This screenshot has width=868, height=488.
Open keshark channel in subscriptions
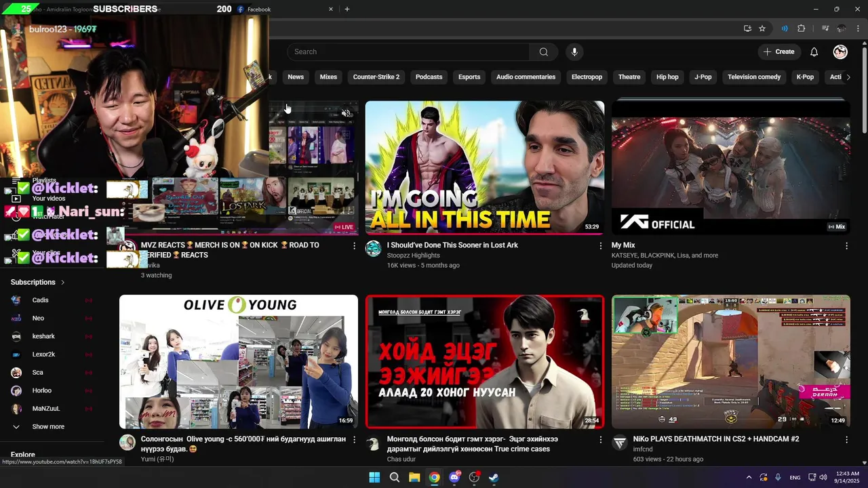click(51, 336)
